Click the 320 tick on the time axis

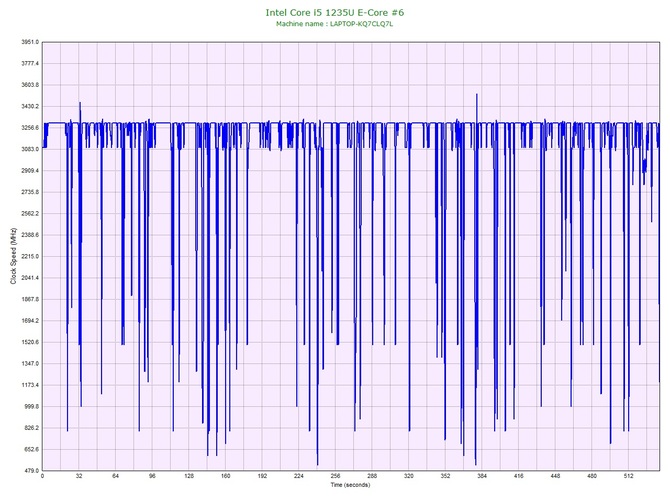[409, 476]
